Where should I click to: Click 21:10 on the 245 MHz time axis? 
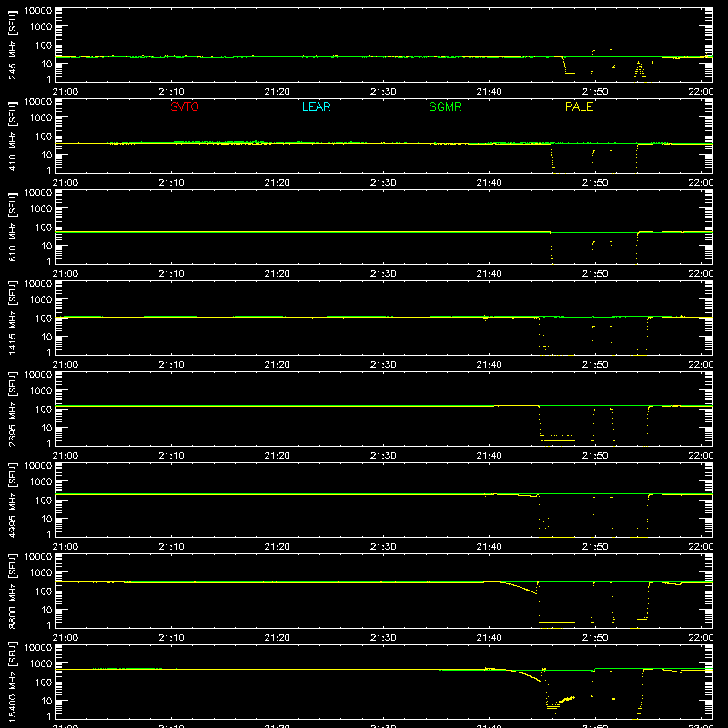tap(171, 92)
